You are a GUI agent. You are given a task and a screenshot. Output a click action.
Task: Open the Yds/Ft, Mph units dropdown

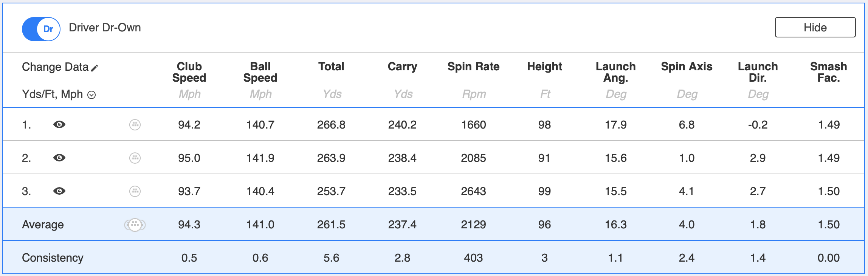click(91, 95)
